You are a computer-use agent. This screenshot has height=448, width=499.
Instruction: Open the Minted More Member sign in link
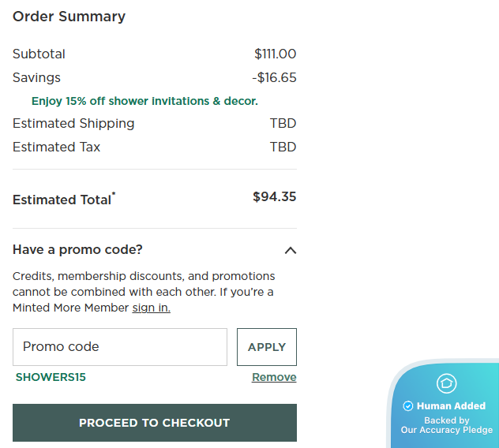[151, 308]
